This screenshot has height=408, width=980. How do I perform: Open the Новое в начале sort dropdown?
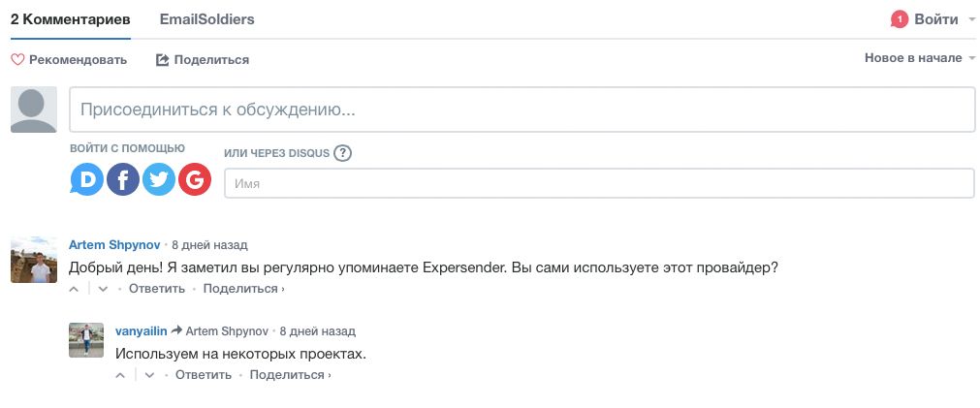[x=919, y=58]
